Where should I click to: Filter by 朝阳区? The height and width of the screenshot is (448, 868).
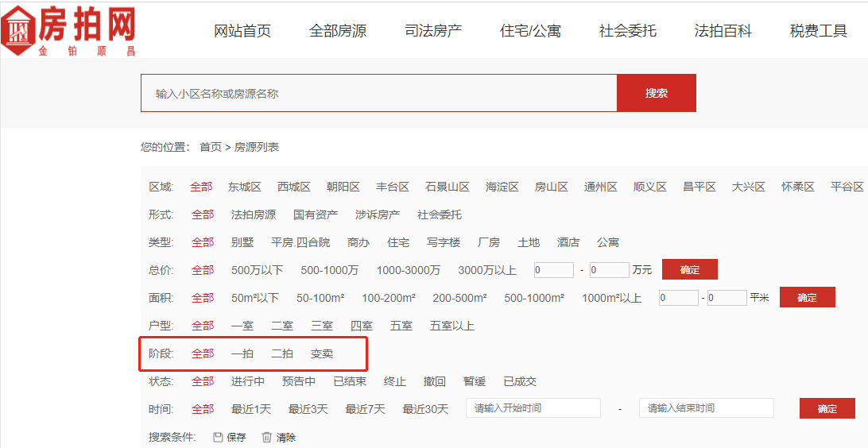(x=343, y=187)
